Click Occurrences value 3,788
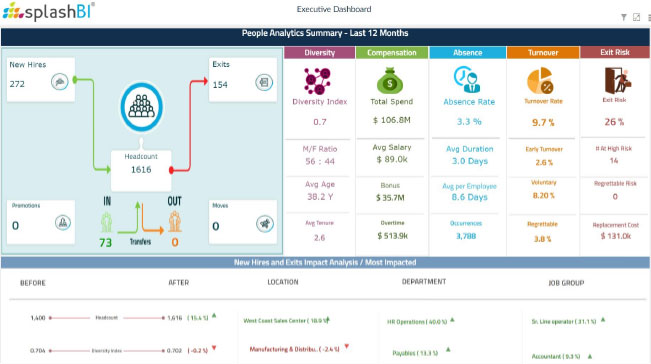651x364 pixels. pyautogui.click(x=466, y=236)
